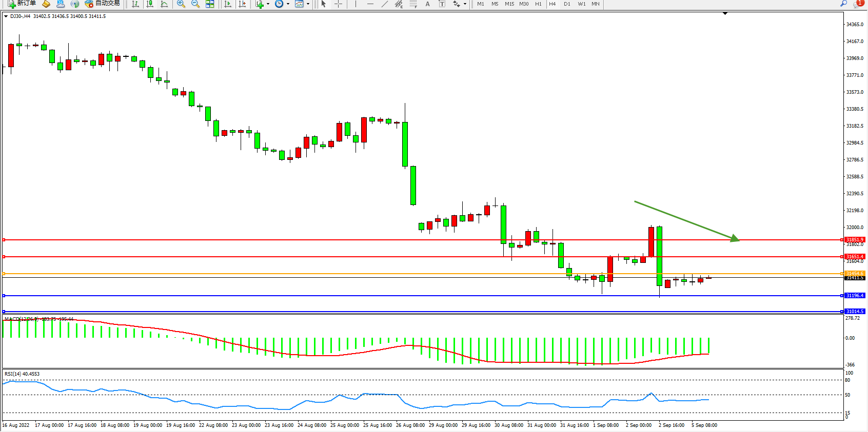Switch to the M15 timeframe
The image size is (868, 432).
509,4
